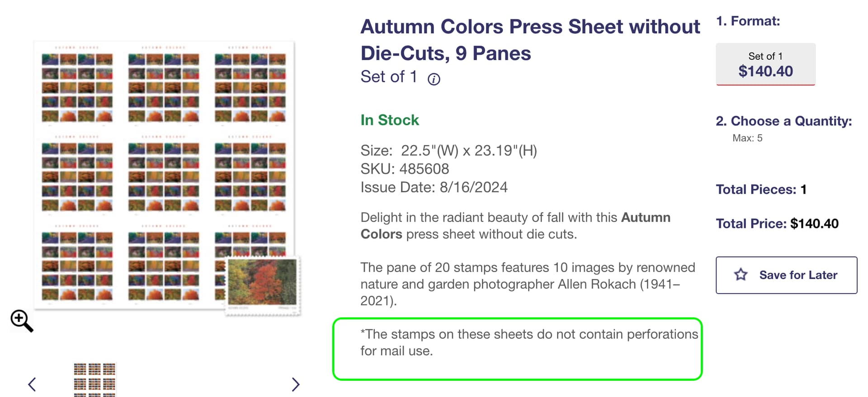
Task: Click the Total Pieces: 1 label
Action: pyautogui.click(x=761, y=189)
